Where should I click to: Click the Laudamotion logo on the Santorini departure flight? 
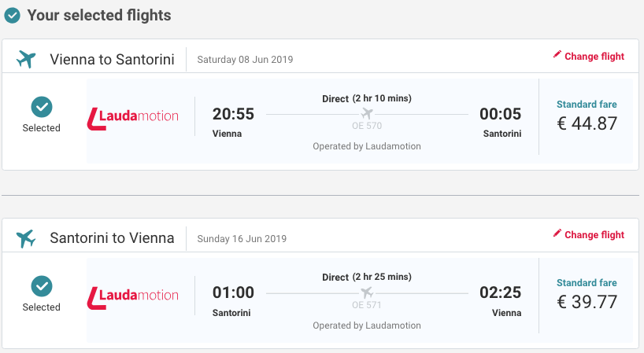(x=132, y=296)
